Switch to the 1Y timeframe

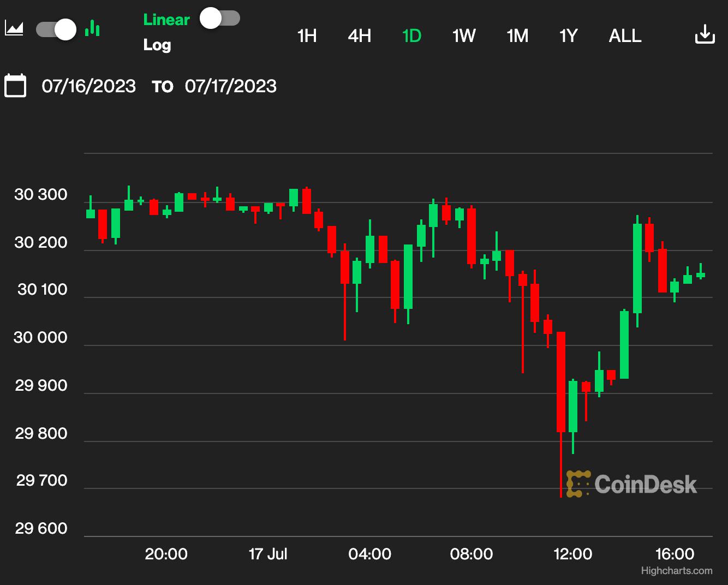[x=569, y=36]
